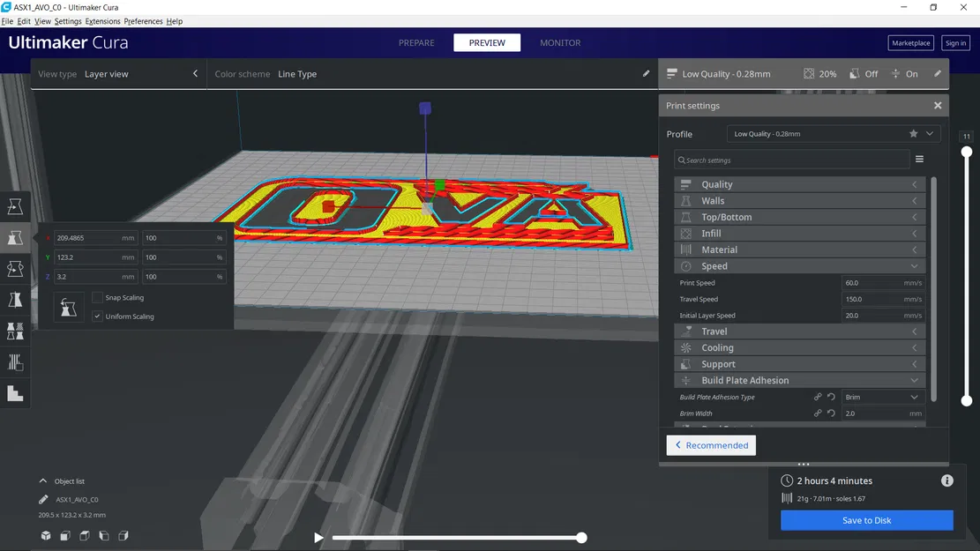Click the reset scale icon button
Viewport: 980px width, 551px height.
point(68,307)
